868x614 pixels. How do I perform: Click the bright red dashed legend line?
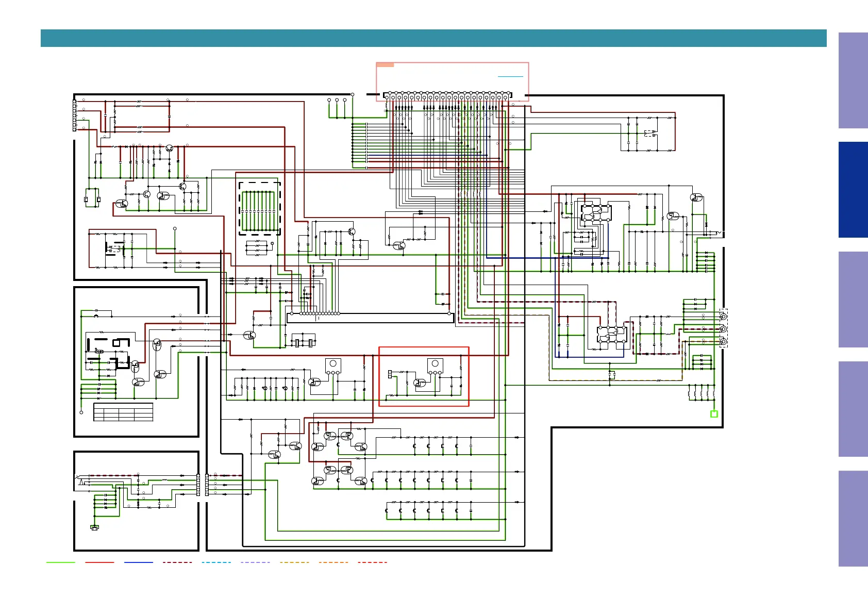[372, 562]
